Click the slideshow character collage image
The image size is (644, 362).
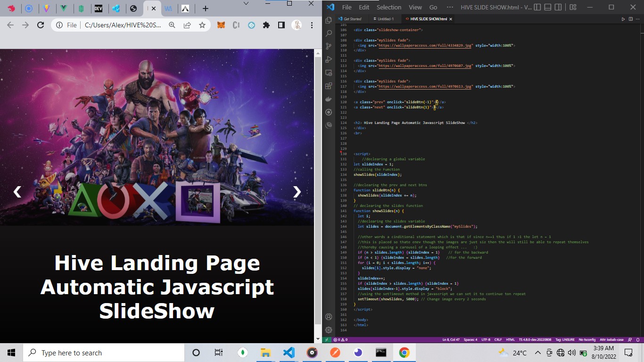(157, 137)
